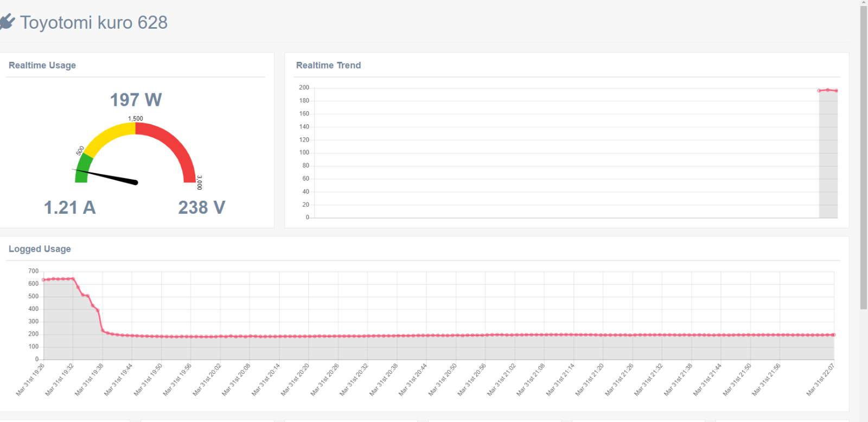Click the Mar 31st 21:56 axis label

767,380
